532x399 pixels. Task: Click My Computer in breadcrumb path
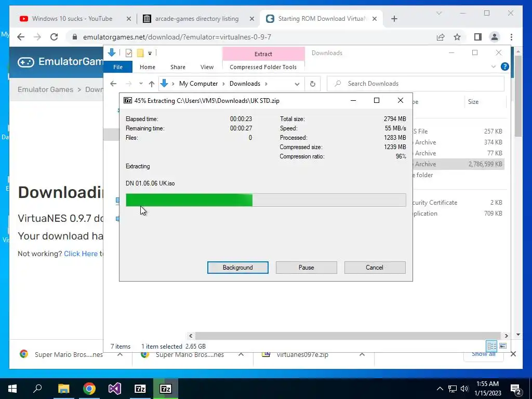pos(198,84)
